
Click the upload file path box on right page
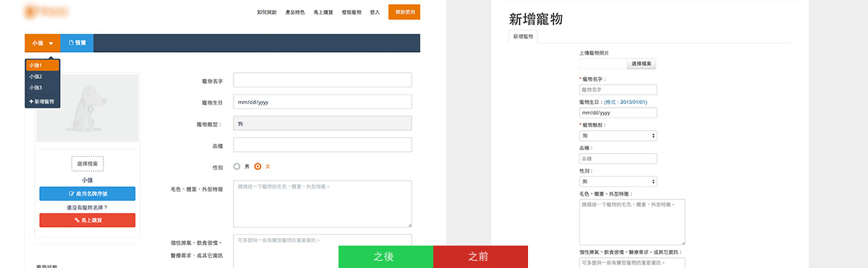coord(603,64)
